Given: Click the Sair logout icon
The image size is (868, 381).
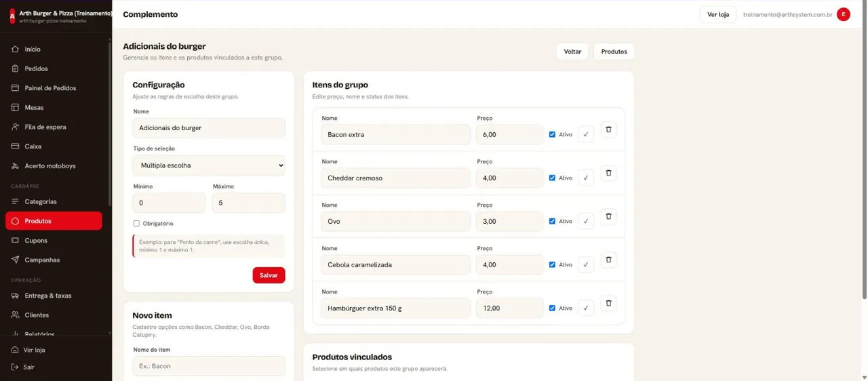Looking at the screenshot, I should [x=15, y=367].
